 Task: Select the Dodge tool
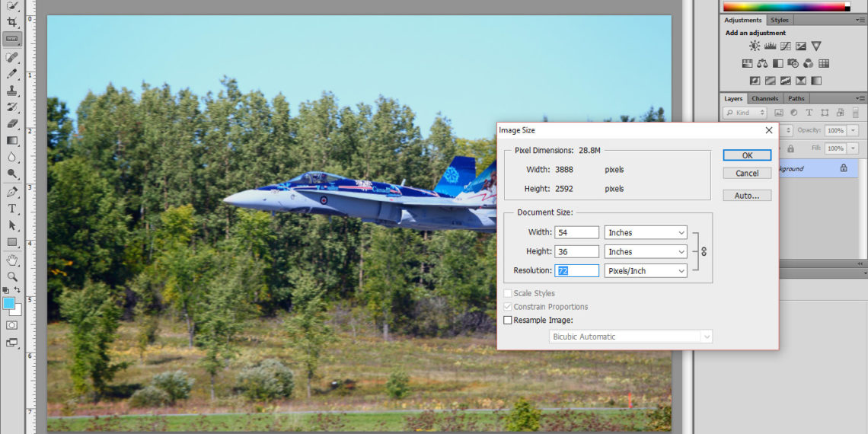point(11,174)
